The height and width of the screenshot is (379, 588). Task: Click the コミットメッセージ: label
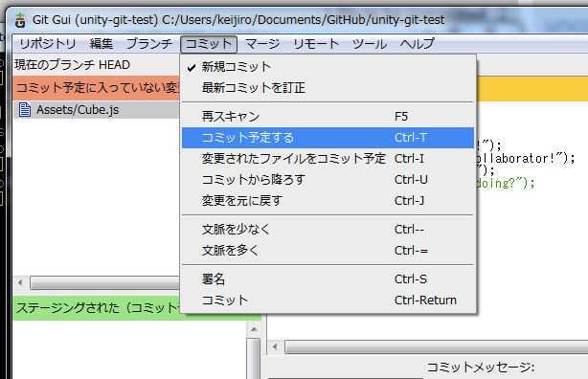tap(481, 368)
